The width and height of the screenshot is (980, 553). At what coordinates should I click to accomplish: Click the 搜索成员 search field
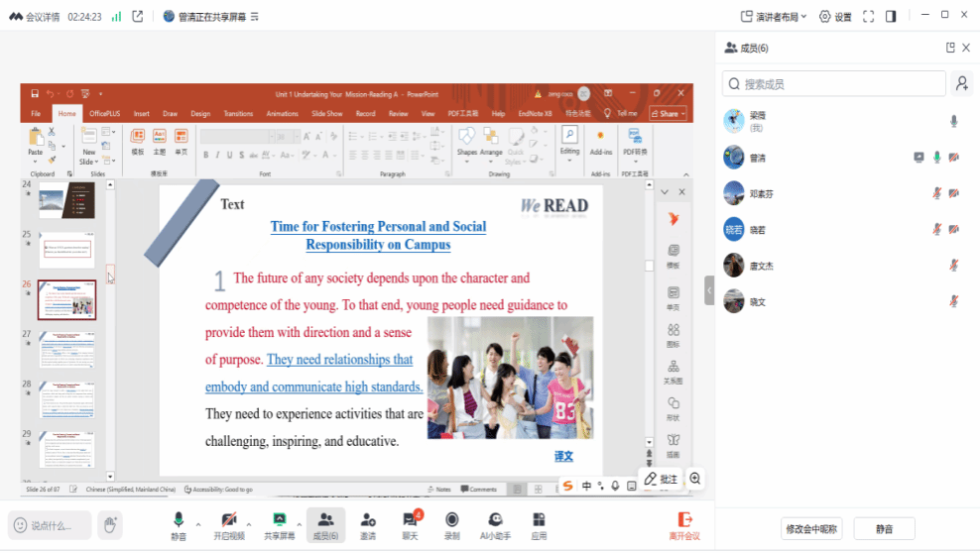[x=833, y=84]
